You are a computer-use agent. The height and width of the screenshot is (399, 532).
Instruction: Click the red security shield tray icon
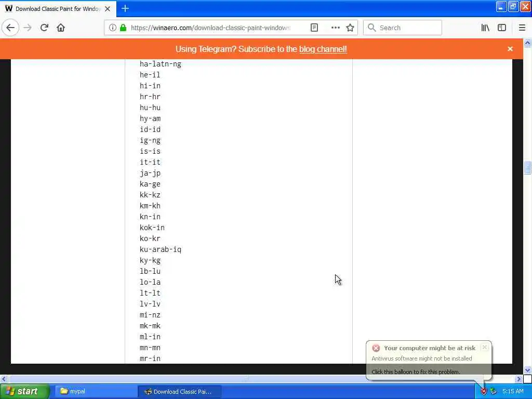coord(484,392)
